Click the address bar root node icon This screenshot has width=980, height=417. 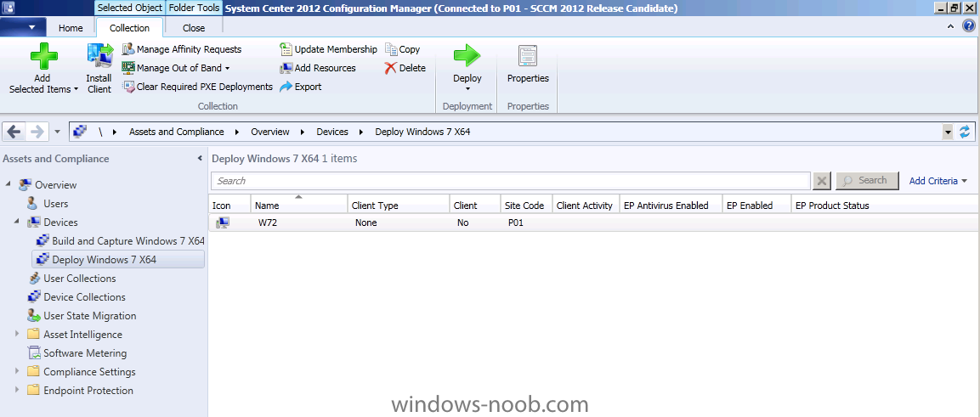click(x=80, y=132)
